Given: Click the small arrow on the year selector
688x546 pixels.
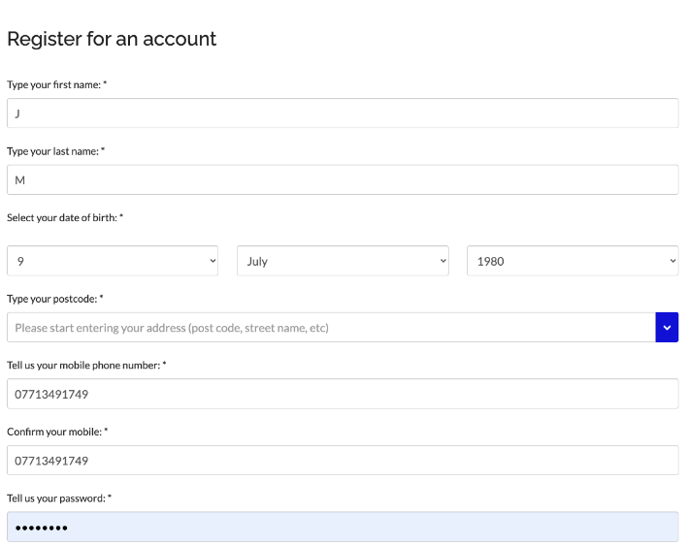Looking at the screenshot, I should click(673, 261).
